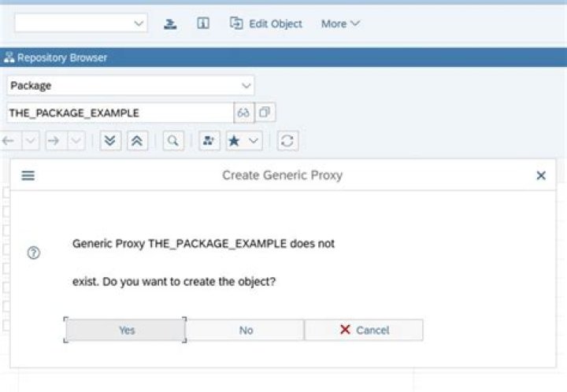This screenshot has height=392, width=567.
Task: Click the THE_PACKAGE_EXAMPLE input field
Action: coord(120,113)
